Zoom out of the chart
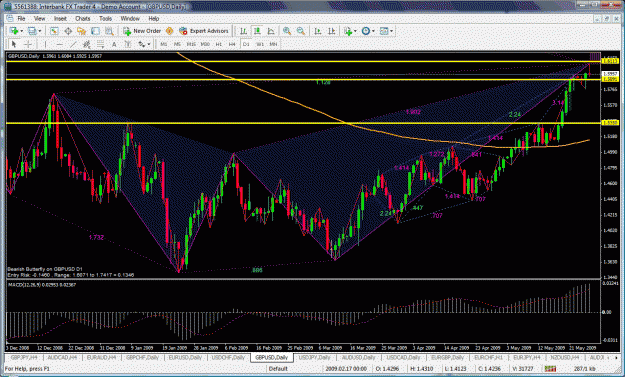625x377 pixels. 301,31
